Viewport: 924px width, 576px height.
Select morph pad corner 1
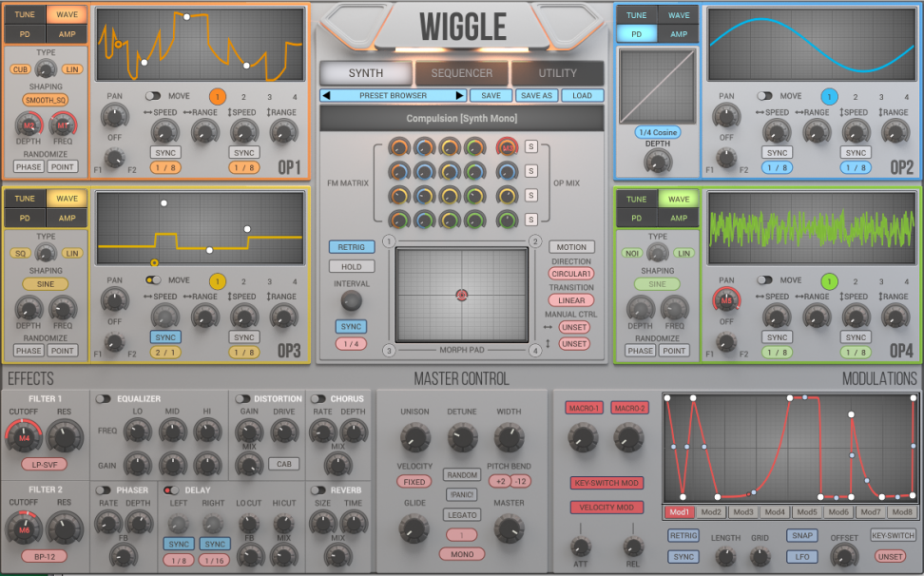pos(389,241)
